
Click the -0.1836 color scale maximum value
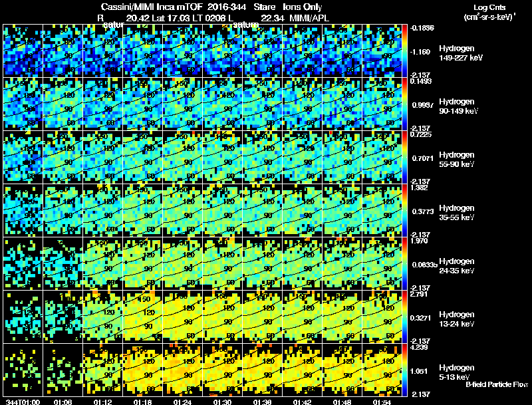pos(422,28)
